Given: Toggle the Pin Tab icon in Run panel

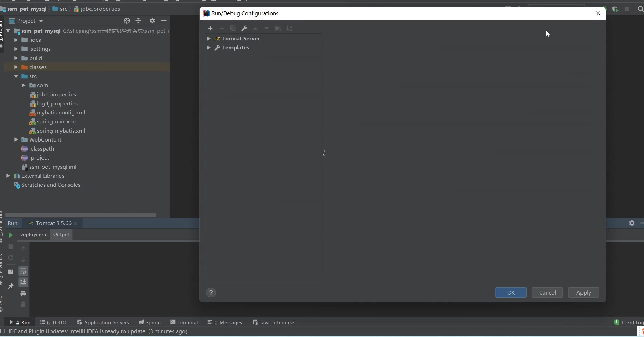Looking at the screenshot, I should [11, 286].
